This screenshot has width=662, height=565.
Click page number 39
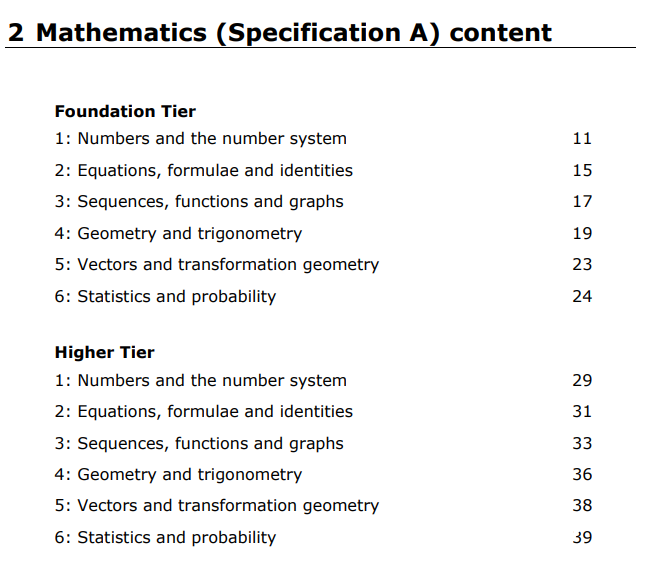[x=582, y=538]
